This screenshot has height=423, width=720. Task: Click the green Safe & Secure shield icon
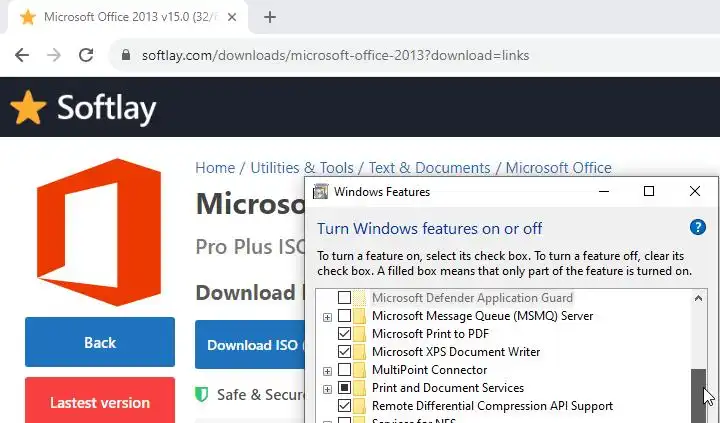click(202, 394)
